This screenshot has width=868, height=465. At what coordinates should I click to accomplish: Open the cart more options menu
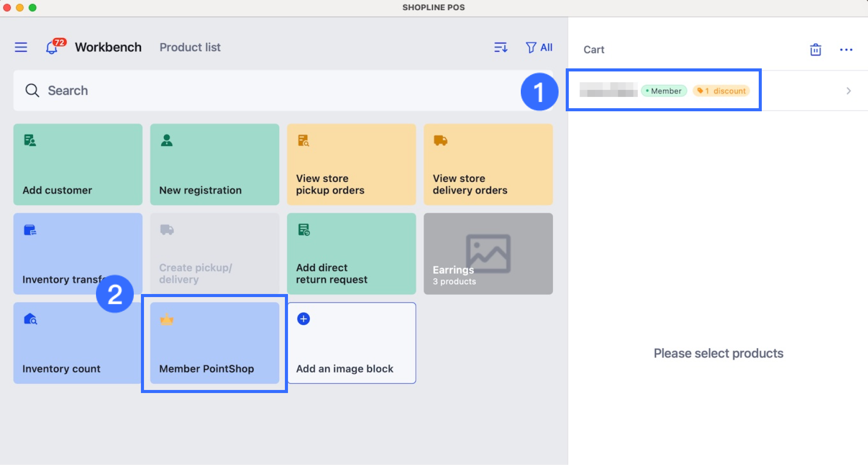(846, 50)
